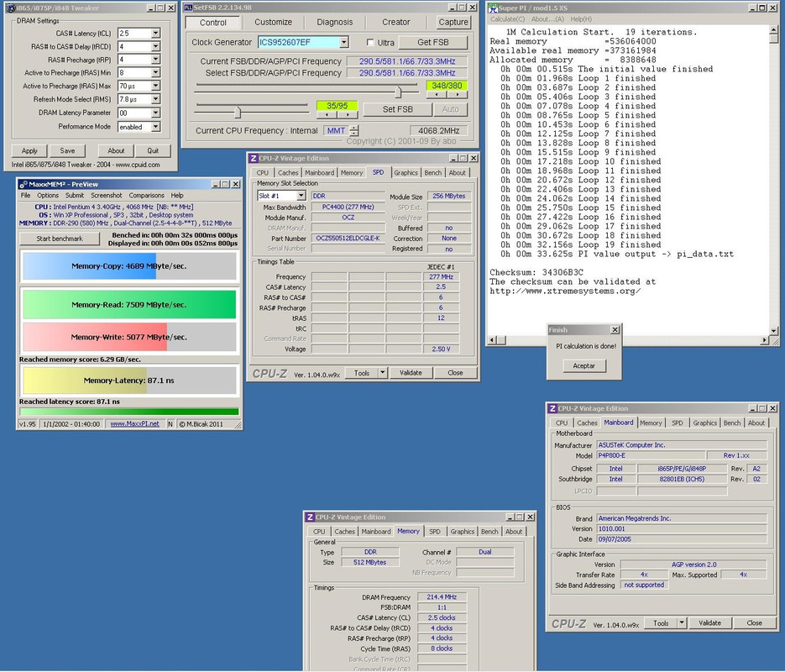The image size is (785, 672).
Task: Open Clock Generator dropdown in SetFSB
Action: click(344, 43)
